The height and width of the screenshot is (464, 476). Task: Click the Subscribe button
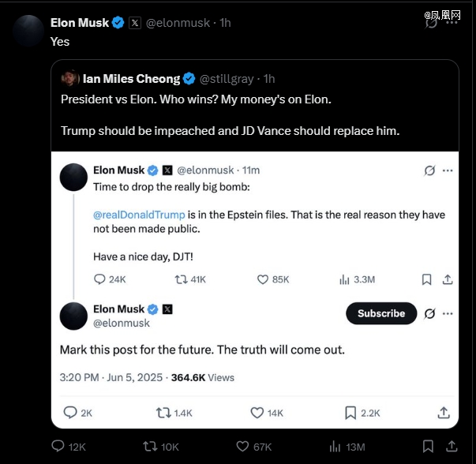tap(380, 313)
